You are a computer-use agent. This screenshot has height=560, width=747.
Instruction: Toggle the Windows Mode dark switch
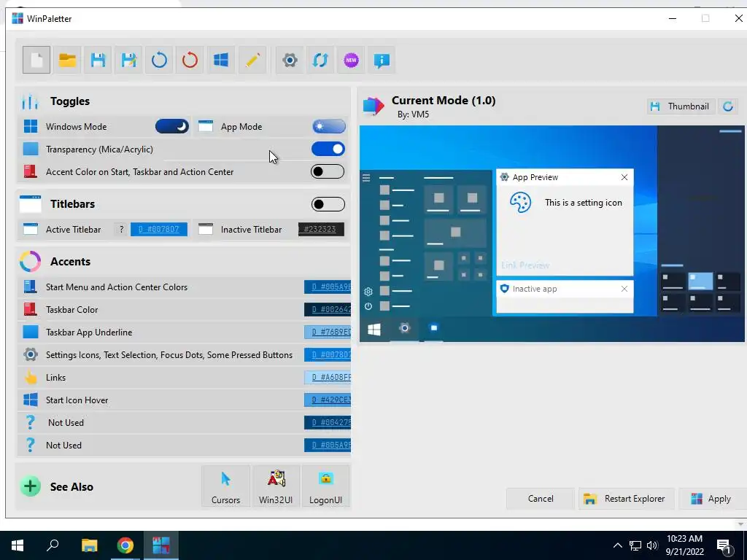[x=172, y=126]
